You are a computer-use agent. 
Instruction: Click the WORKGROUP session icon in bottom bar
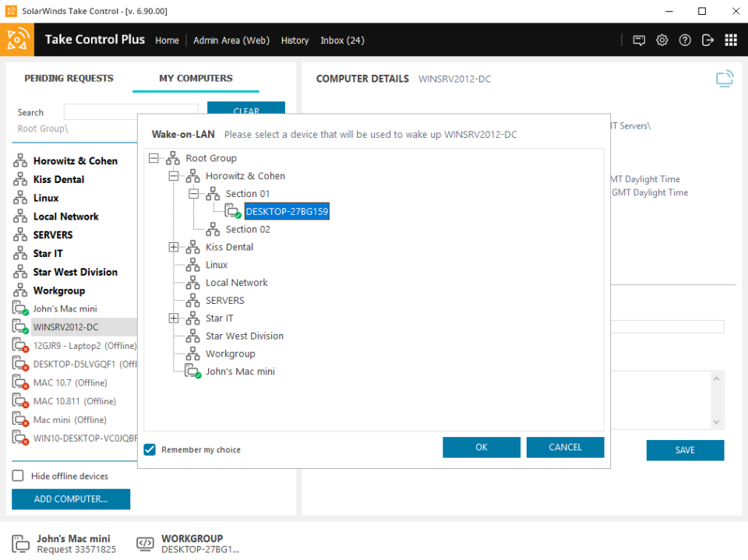tap(145, 543)
